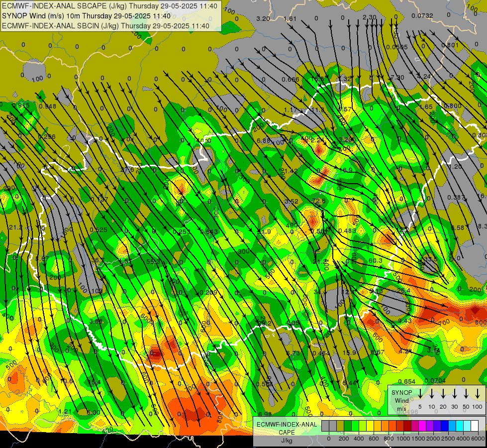This screenshot has width=487, height=448.
Task: Click the 3.52 station value
Action: [x=292, y=202]
